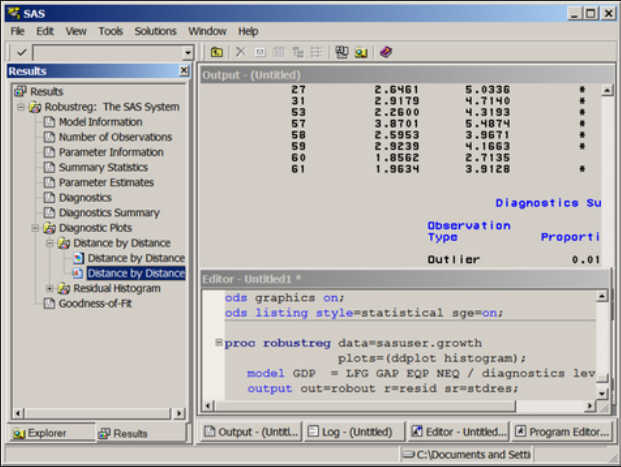
Task: Select the unhighlighted Distance by Distance graph item
Action: (136, 258)
